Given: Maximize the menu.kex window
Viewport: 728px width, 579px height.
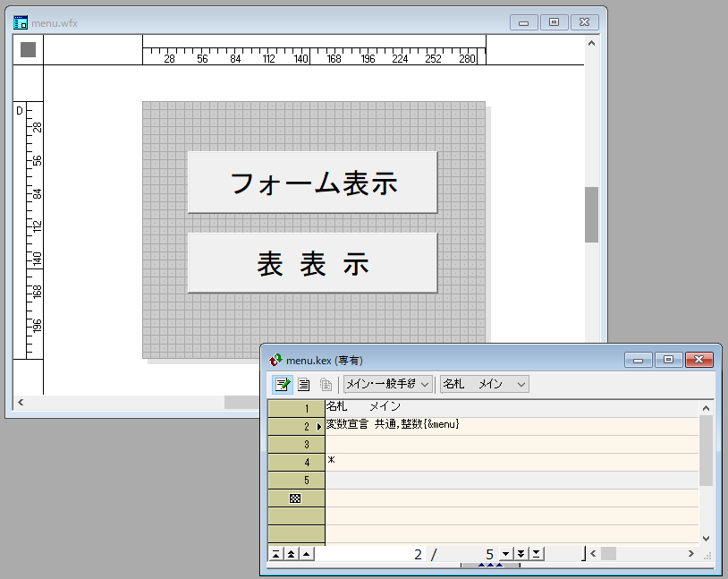Looking at the screenshot, I should coord(668,360).
